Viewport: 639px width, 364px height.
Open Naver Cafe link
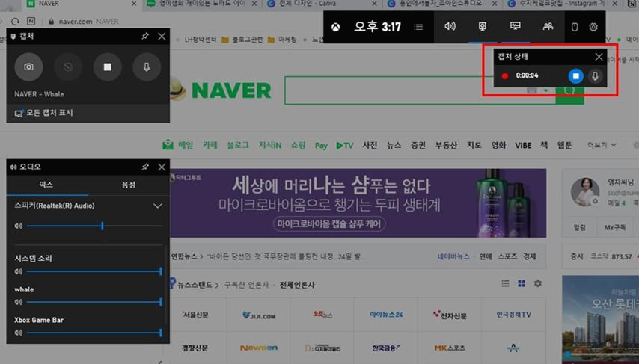(210, 145)
